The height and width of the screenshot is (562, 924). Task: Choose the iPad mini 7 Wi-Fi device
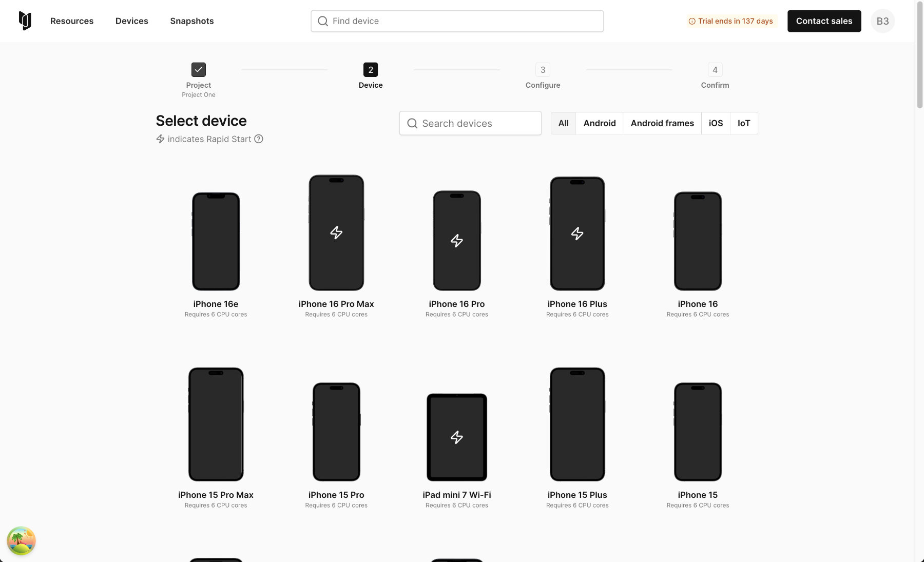(456, 437)
